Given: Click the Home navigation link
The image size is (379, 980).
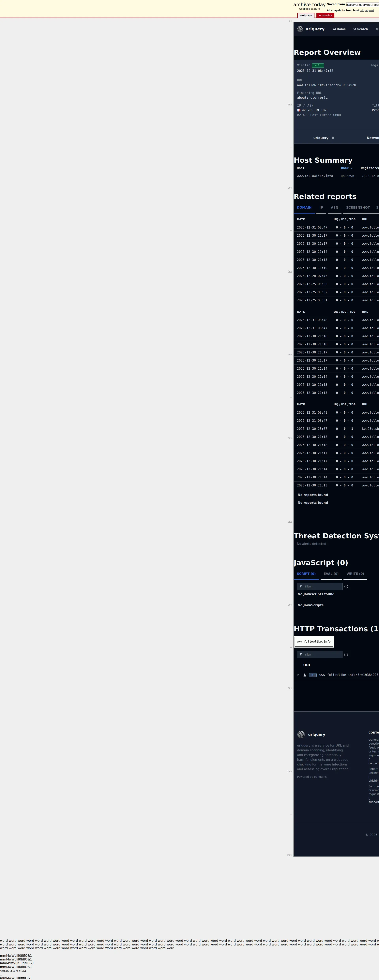Looking at the screenshot, I should click(340, 29).
